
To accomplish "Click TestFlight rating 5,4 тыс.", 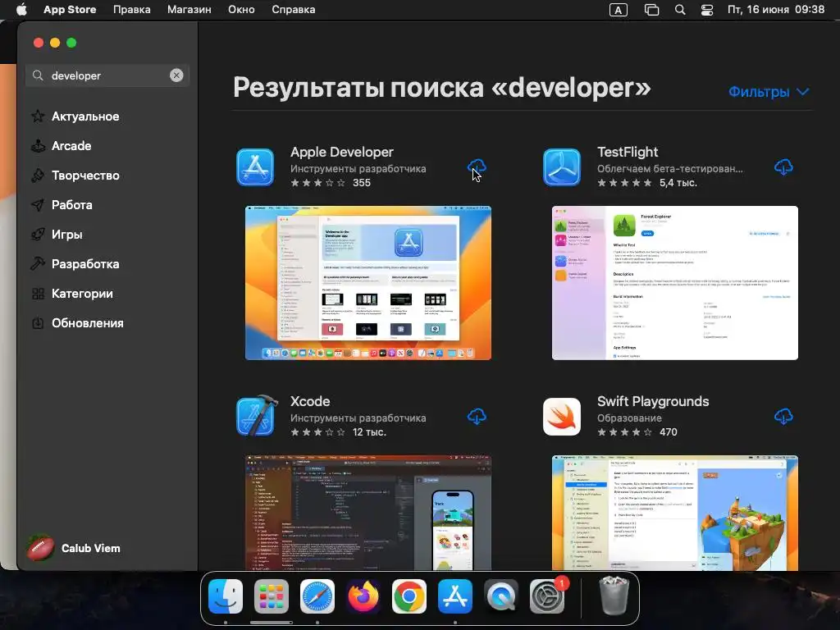I will click(x=647, y=183).
